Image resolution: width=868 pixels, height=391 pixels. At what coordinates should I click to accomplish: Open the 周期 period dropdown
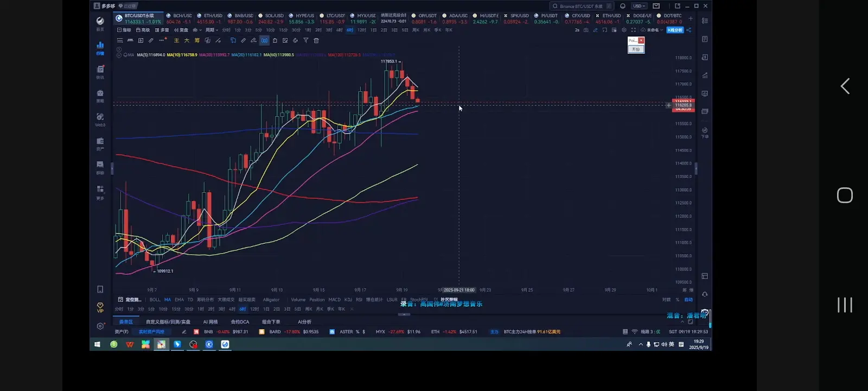click(x=212, y=30)
